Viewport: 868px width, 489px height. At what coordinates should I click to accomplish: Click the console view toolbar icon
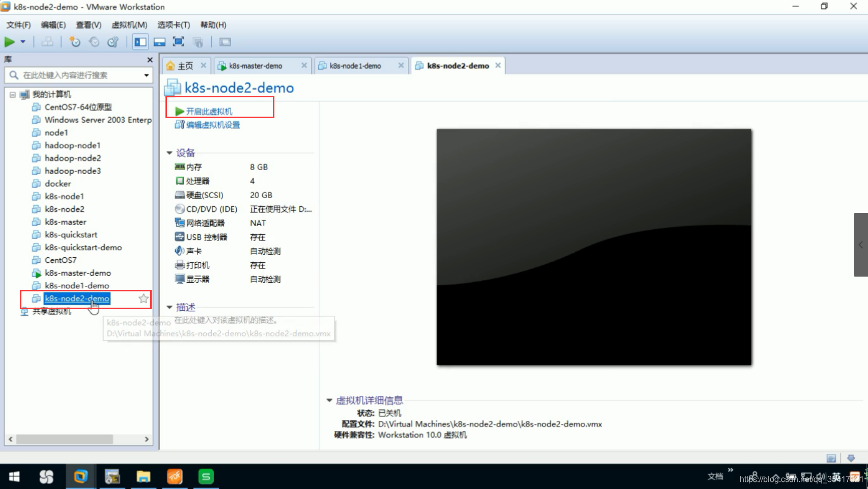(225, 42)
